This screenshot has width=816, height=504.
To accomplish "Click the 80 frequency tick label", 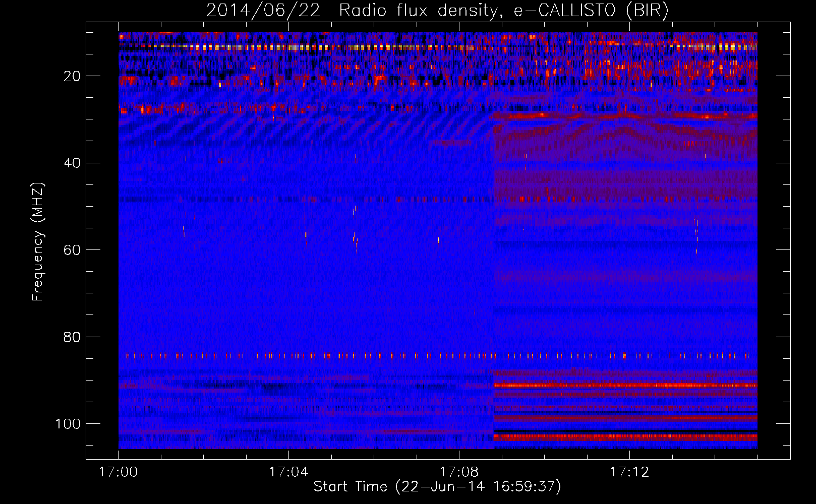I will pyautogui.click(x=72, y=337).
